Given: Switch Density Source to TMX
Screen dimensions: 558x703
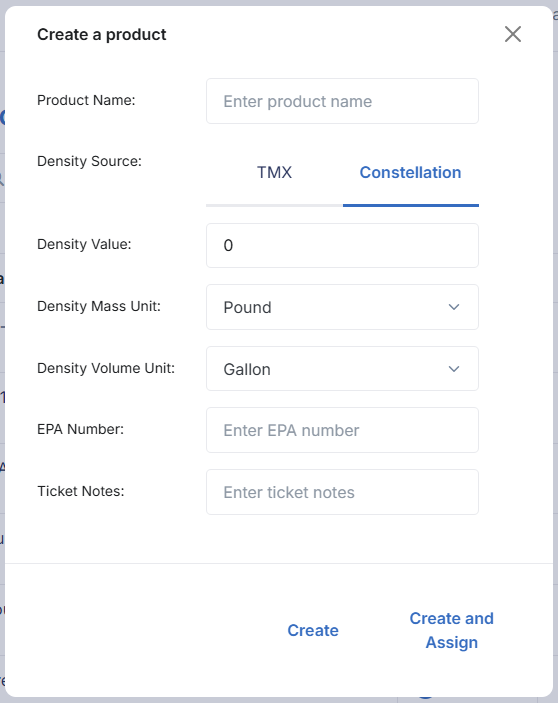Looking at the screenshot, I should click(274, 173).
